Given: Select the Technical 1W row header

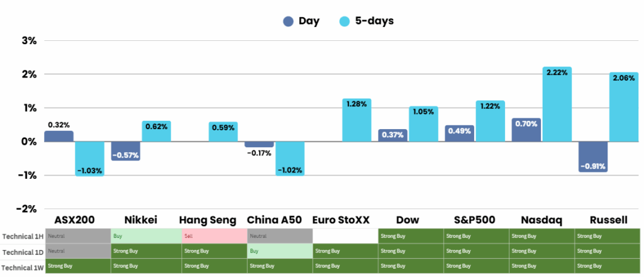Looking at the screenshot, I should [x=23, y=266].
